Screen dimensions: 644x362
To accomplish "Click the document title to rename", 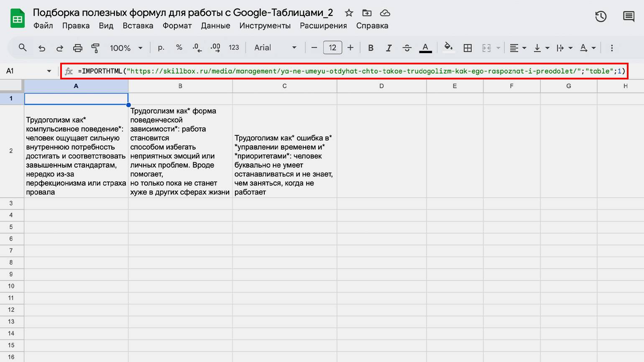I will [x=183, y=13].
